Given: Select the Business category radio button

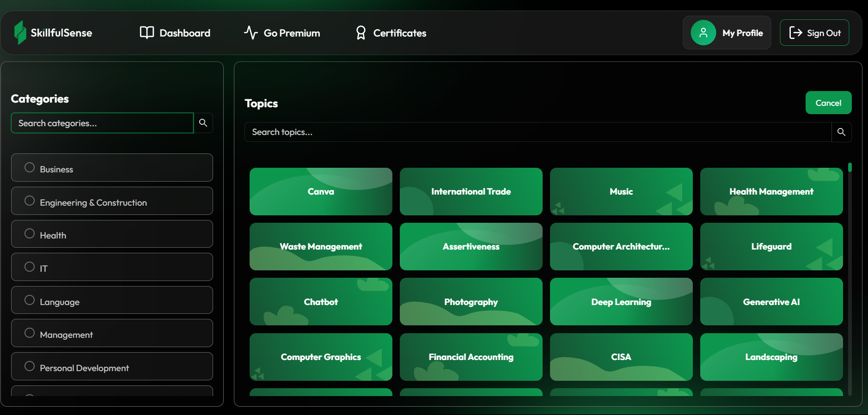Looking at the screenshot, I should coord(30,167).
